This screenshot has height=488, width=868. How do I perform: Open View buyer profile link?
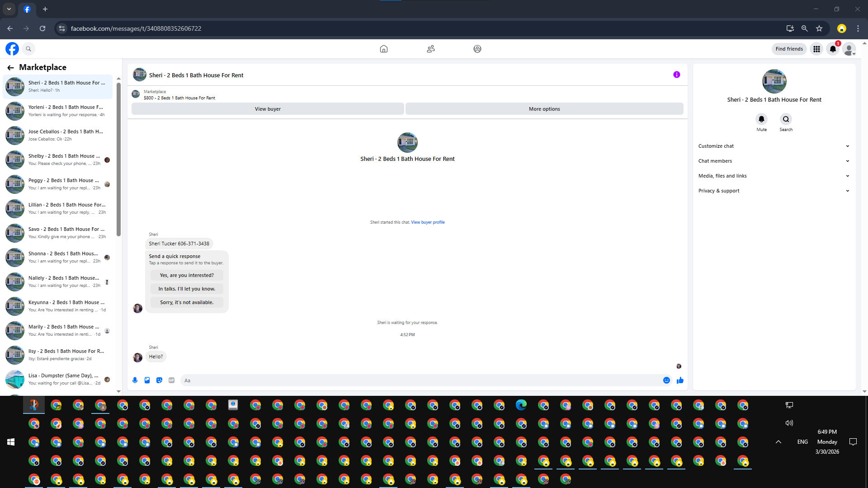(x=428, y=222)
